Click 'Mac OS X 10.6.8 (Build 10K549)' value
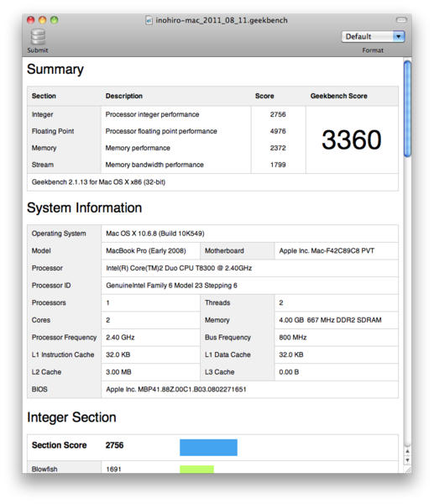 click(155, 234)
